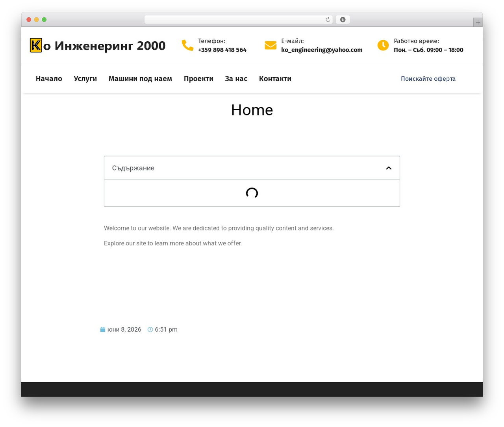The width and height of the screenshot is (504, 427).
Task: Open the Проекти menu item
Action: (x=198, y=79)
